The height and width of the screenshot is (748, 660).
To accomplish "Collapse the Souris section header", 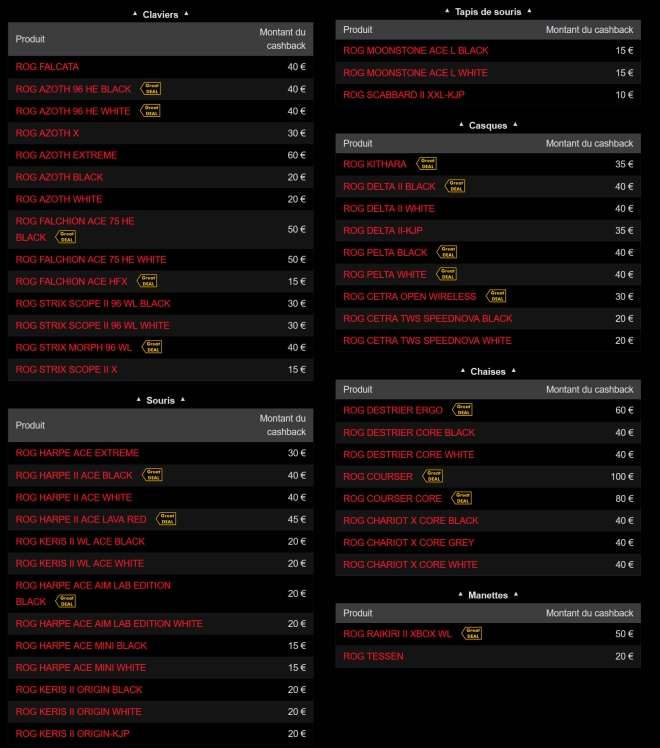I will [160, 400].
